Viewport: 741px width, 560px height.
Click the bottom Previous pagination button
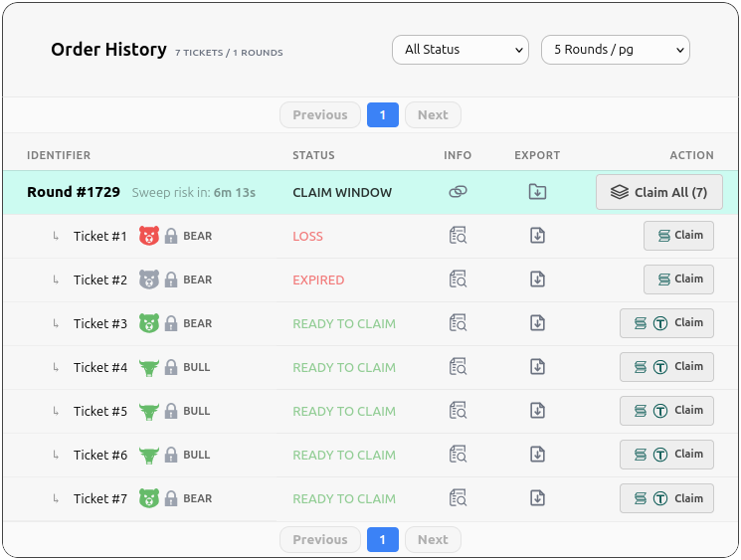320,539
